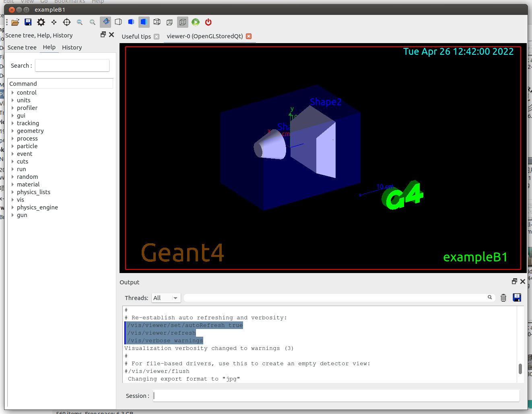The height and width of the screenshot is (414, 532).
Task: Switch to the Scene tree tab
Action: pos(22,48)
